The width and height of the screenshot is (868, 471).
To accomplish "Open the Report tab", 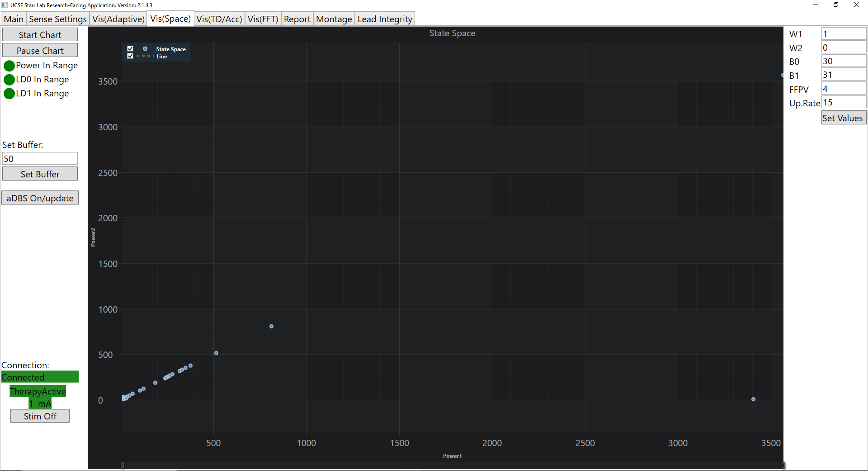I will (x=297, y=19).
